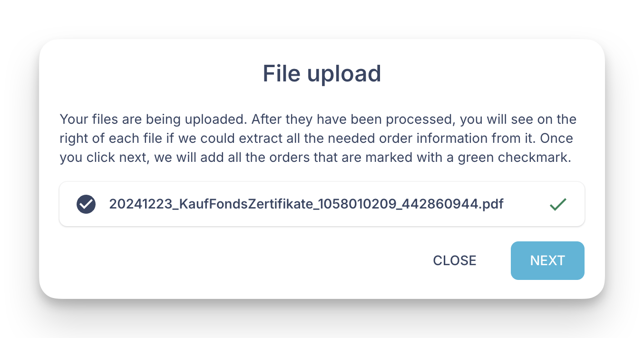Screen dimensions: 644x338
Task: Click the NEXT button
Action: pyautogui.click(x=547, y=260)
